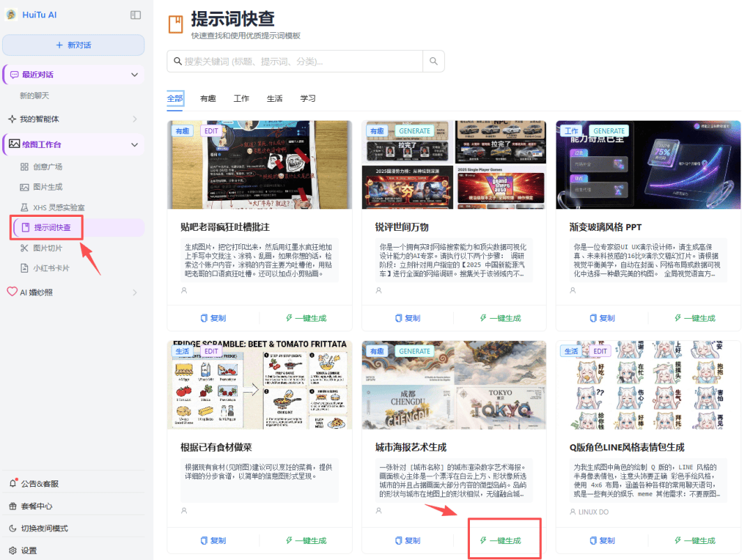Expand the 我的智能体 section

point(135,119)
